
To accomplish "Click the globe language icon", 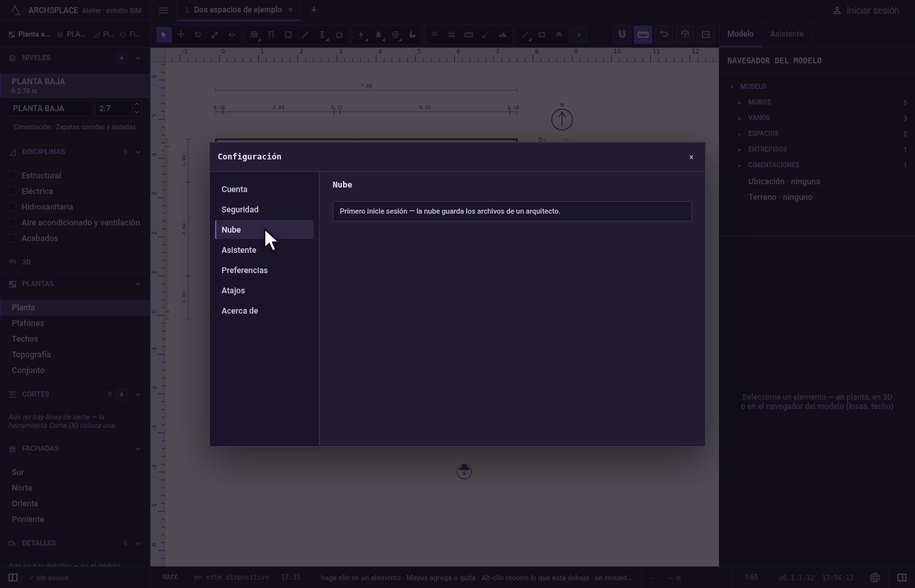I will click(x=875, y=578).
